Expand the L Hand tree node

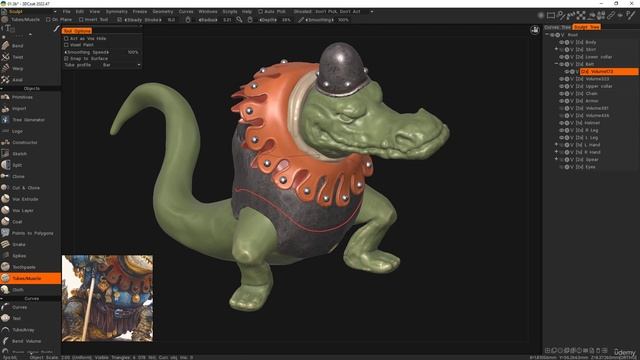(x=556, y=144)
